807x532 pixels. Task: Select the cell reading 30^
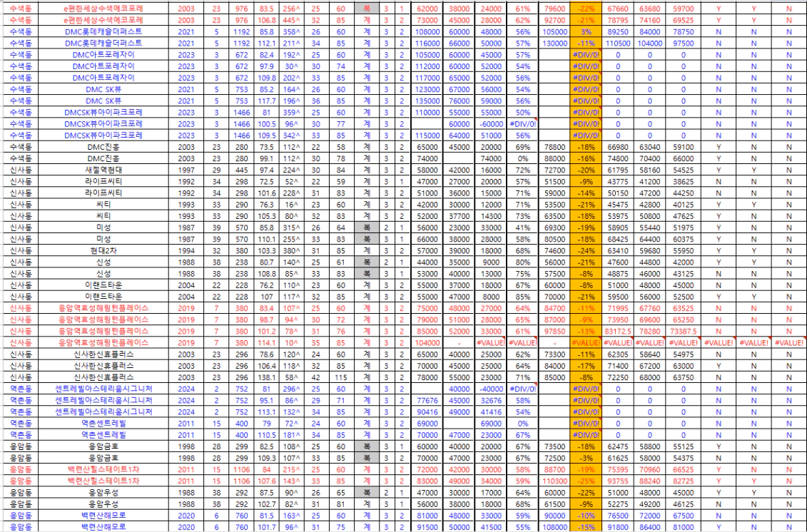click(x=291, y=66)
